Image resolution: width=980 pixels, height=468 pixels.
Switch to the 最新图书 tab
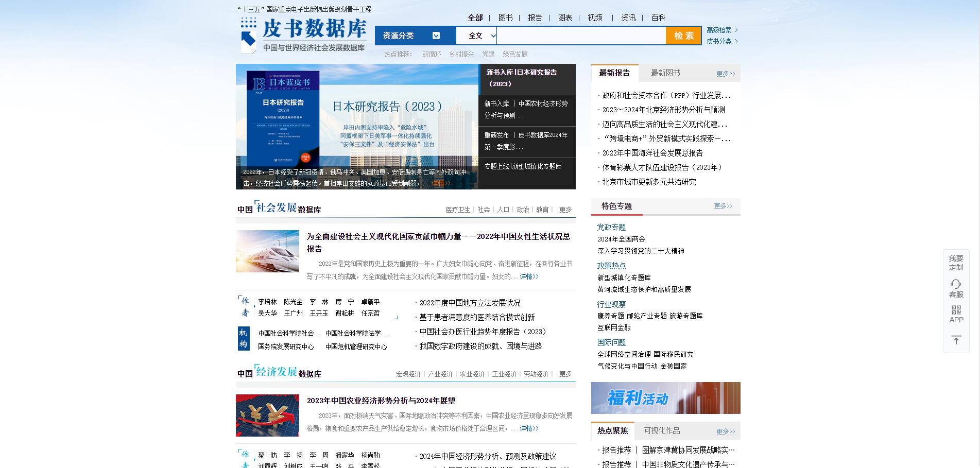click(x=665, y=73)
